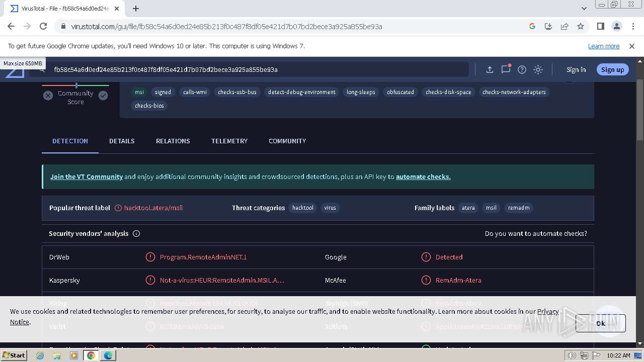The height and width of the screenshot is (362, 644).
Task: Switch to the COMMUNITY tab
Action: [287, 141]
